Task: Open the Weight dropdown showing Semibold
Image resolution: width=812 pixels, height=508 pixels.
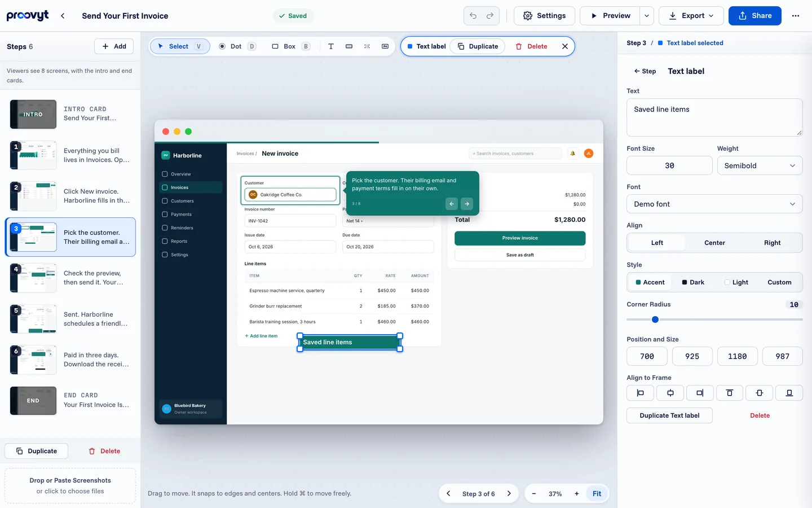Action: tap(760, 166)
